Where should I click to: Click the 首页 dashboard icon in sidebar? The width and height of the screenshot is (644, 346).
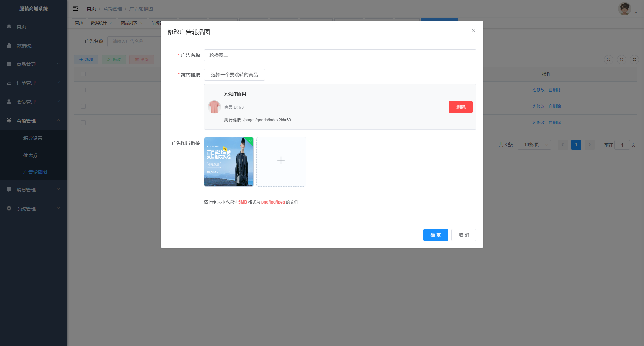(x=9, y=27)
